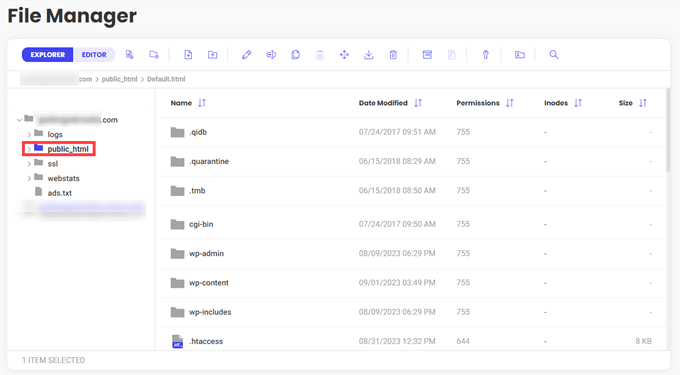The image size is (680, 375).
Task: Click the Name column header
Action: (181, 103)
